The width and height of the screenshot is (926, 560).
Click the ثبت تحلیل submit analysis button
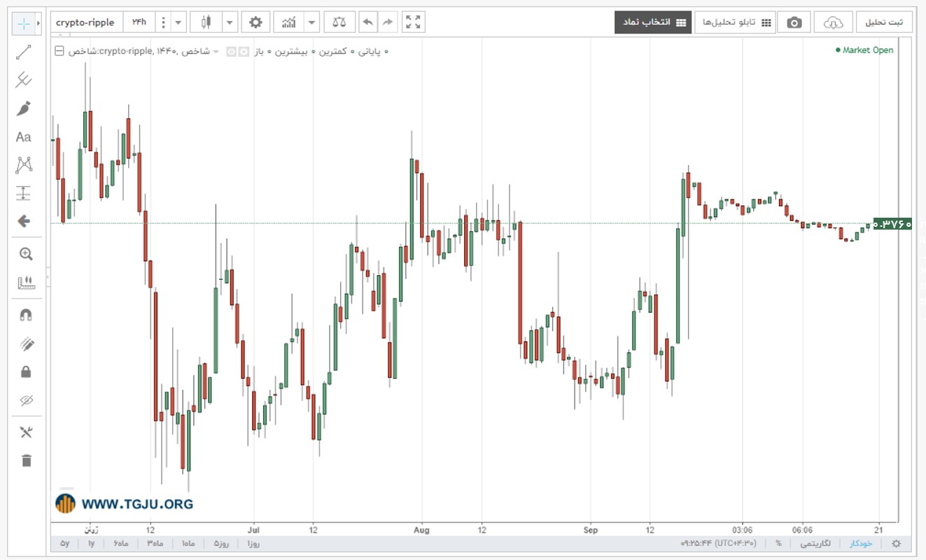coord(884,22)
